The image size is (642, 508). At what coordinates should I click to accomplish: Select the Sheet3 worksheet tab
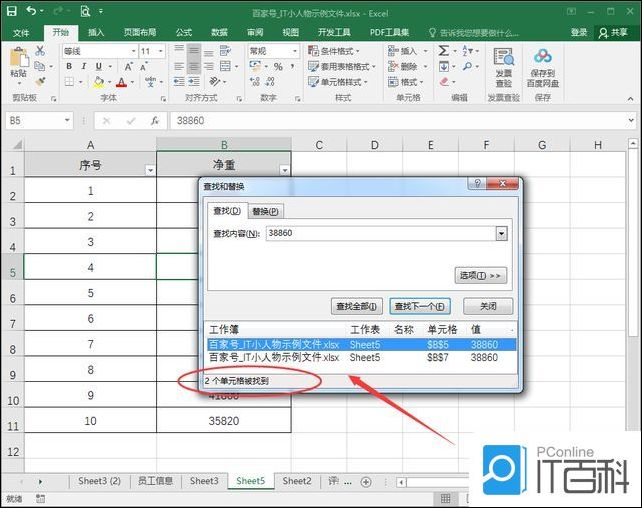pyautogui.click(x=204, y=481)
